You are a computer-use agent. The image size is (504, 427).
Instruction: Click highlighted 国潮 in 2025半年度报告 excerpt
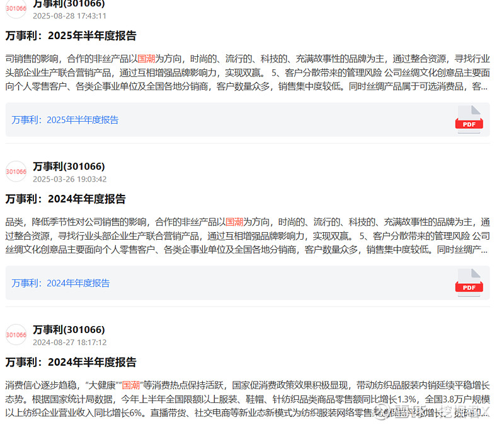tap(146, 59)
